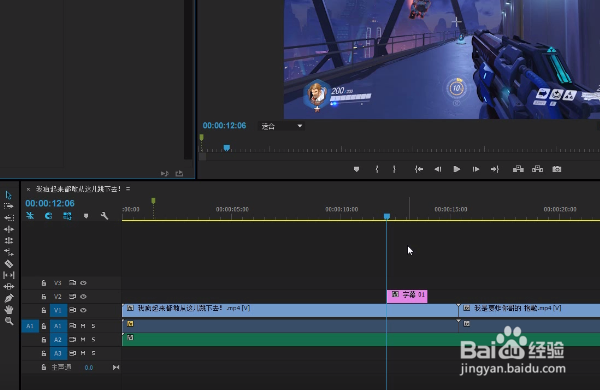This screenshot has height=390, width=600.
Task: Play the program monitor video
Action: pyautogui.click(x=457, y=169)
